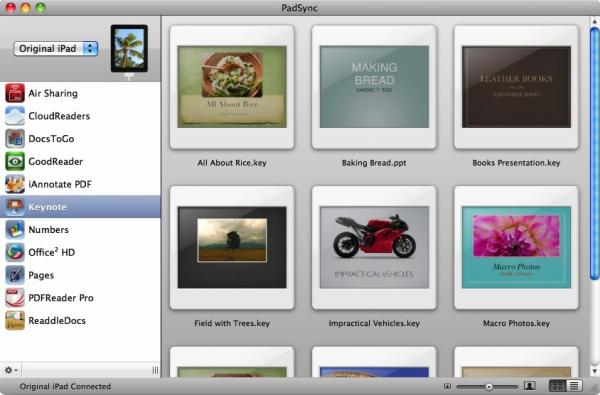
Task: Click the Impractical Vehicles.key filename
Action: click(x=374, y=323)
